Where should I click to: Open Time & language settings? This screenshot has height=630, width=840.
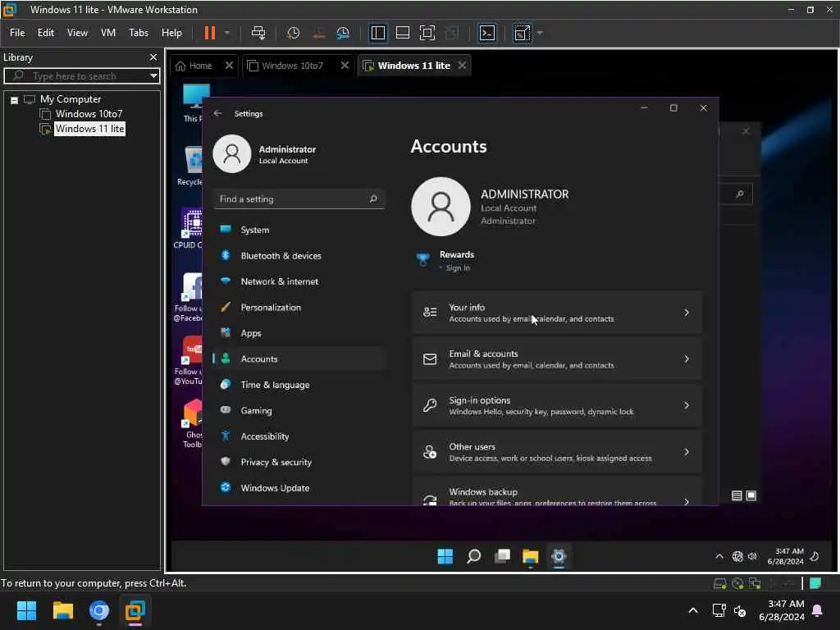299,385
